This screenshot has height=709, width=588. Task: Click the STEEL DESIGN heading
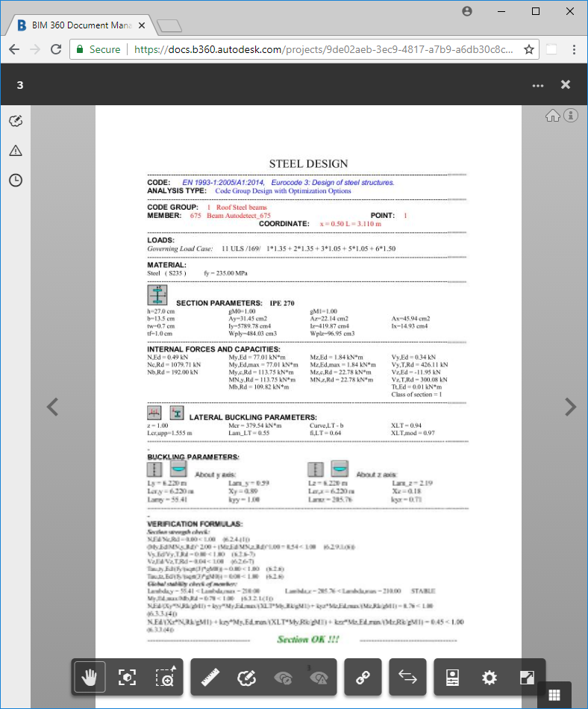(x=308, y=163)
